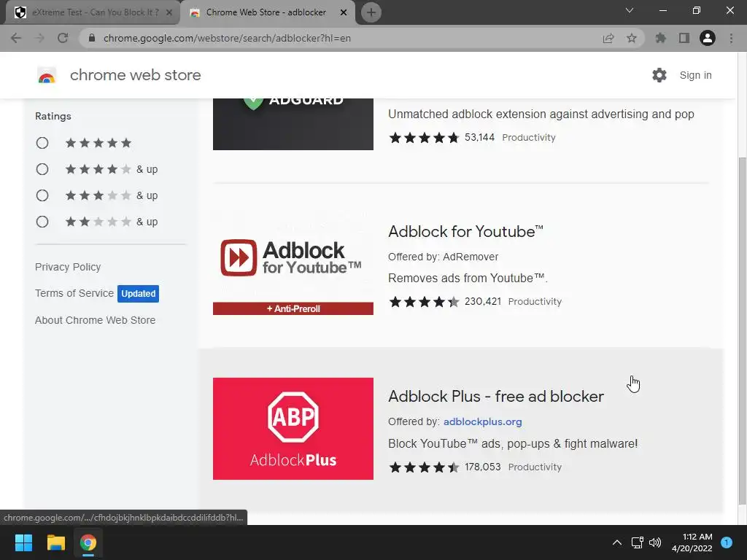Open the tab search chevron
The width and height of the screenshot is (747, 560).
pyautogui.click(x=630, y=10)
